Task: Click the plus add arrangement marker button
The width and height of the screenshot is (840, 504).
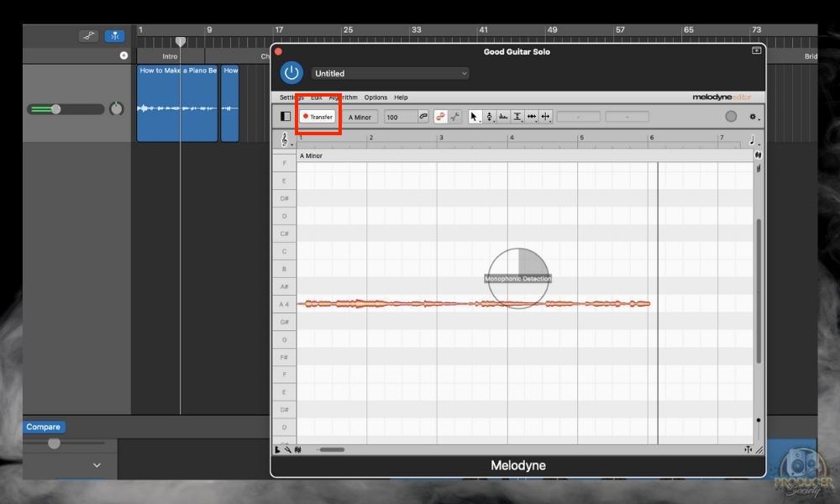Action: pyautogui.click(x=123, y=55)
